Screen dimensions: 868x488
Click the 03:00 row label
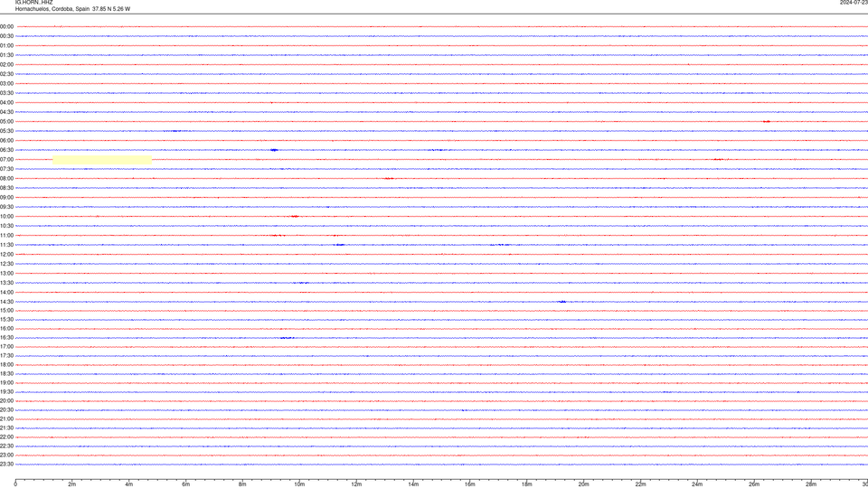click(x=6, y=83)
